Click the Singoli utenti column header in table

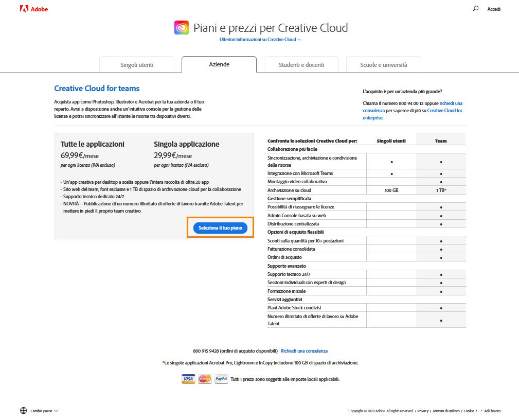tap(391, 141)
